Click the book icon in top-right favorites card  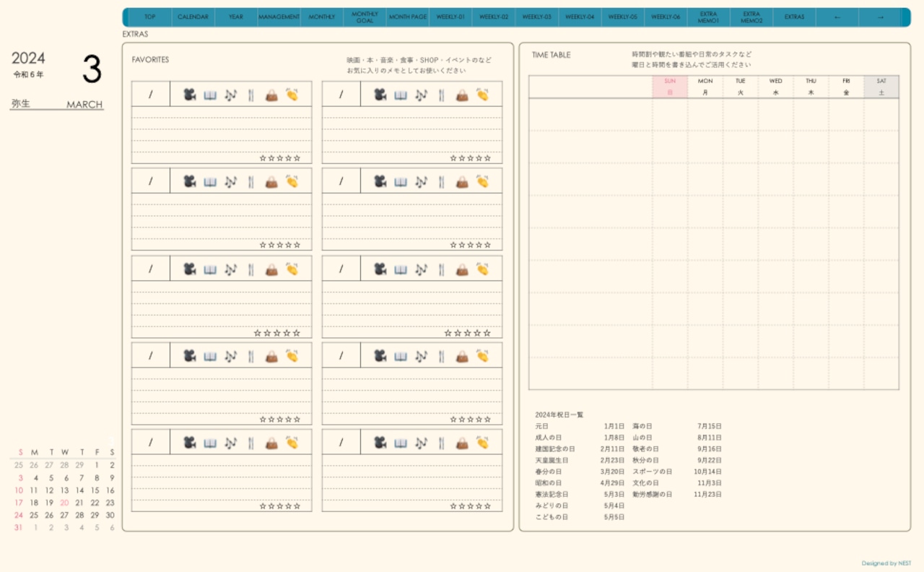(401, 95)
